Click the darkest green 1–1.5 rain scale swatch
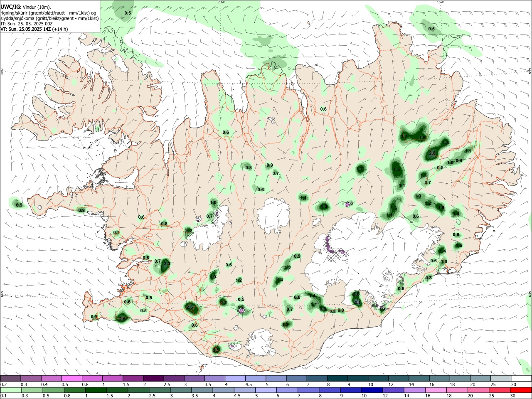 96,390
